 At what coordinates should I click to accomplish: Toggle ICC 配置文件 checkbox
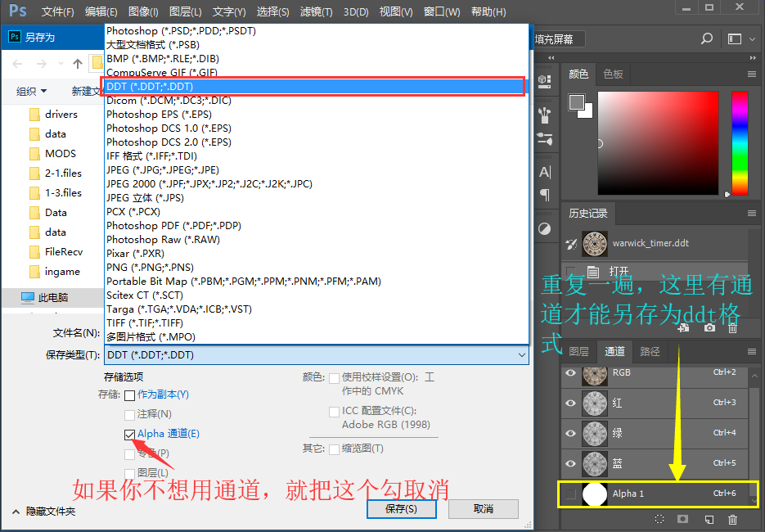pos(334,412)
